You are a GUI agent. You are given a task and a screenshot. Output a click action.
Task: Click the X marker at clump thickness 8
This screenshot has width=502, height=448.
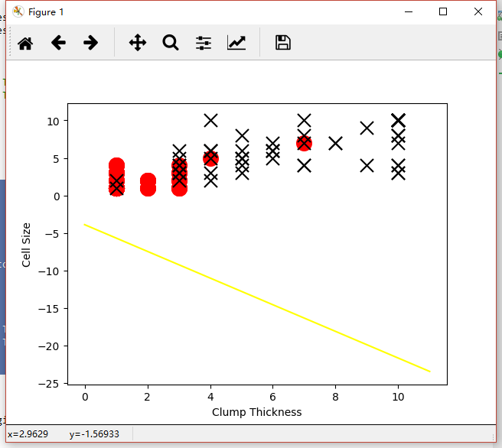pos(335,143)
